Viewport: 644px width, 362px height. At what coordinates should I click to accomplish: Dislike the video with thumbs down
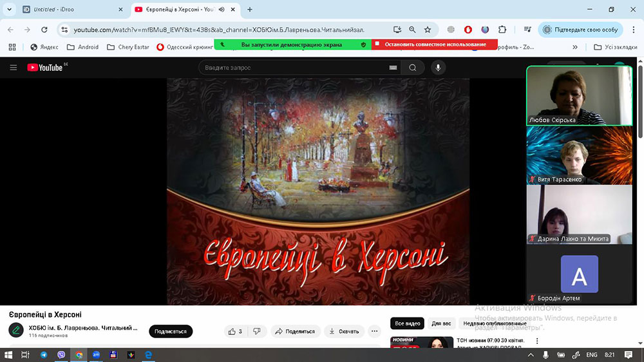click(x=257, y=331)
